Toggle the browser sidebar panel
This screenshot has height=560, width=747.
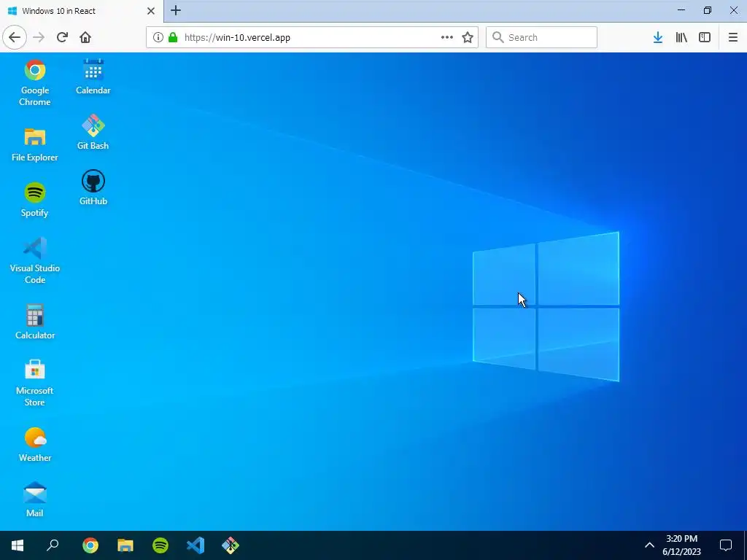(705, 37)
